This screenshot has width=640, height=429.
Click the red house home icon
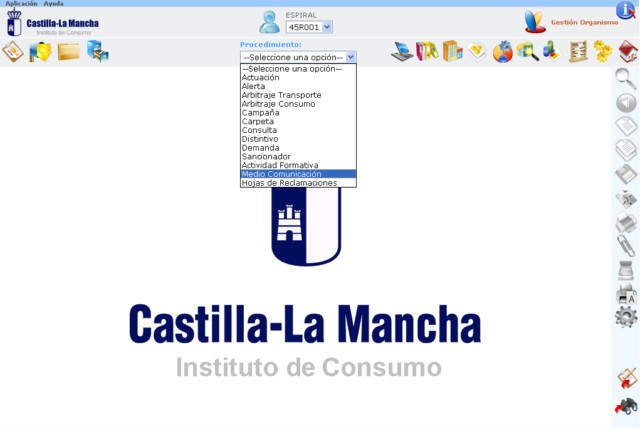click(x=628, y=51)
